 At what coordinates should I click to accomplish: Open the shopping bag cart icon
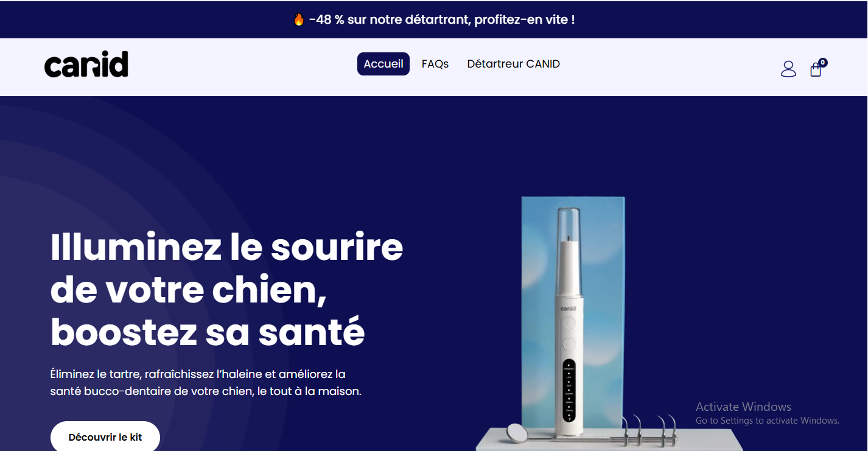tap(816, 70)
